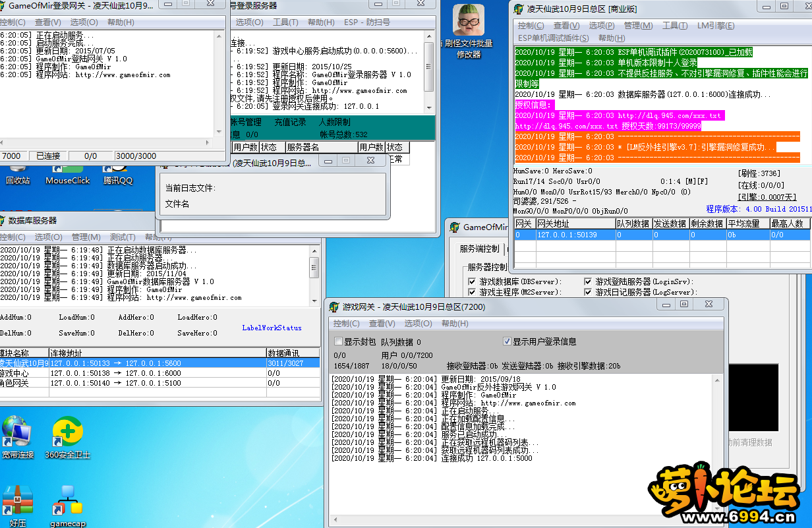The image size is (812, 528).
Task: Open 选项(O) menu in the 游戏网关 window
Action: [x=418, y=324]
